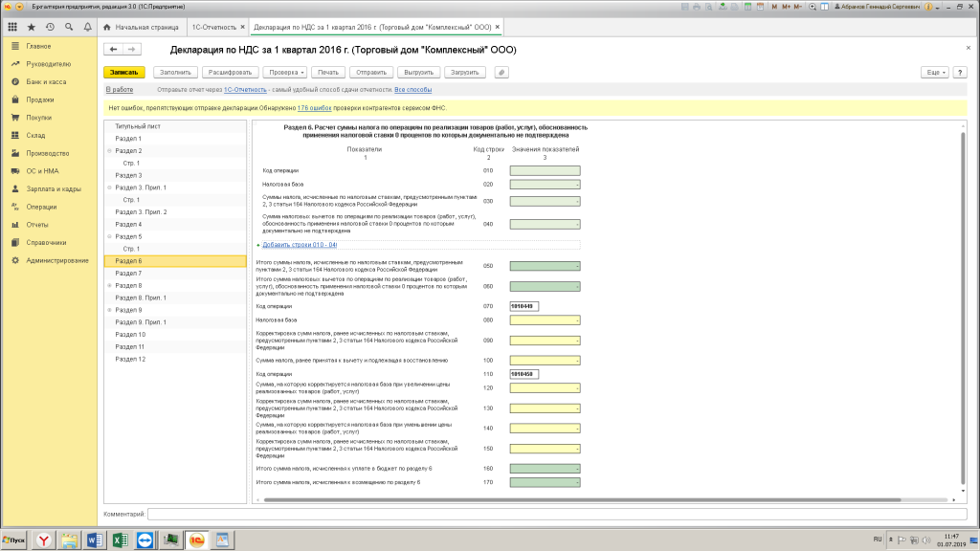Expand the Раздел 9 tree node

pyautogui.click(x=109, y=310)
